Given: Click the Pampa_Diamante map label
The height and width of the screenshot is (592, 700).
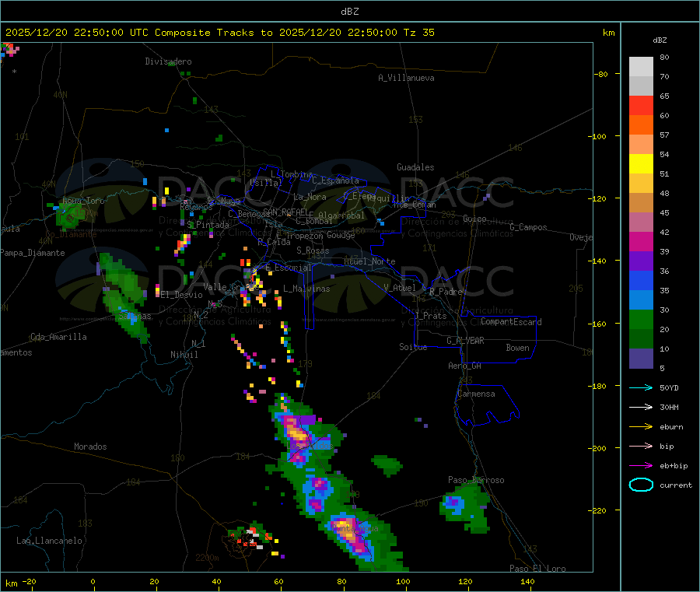Looking at the screenshot, I should pos(33,253).
